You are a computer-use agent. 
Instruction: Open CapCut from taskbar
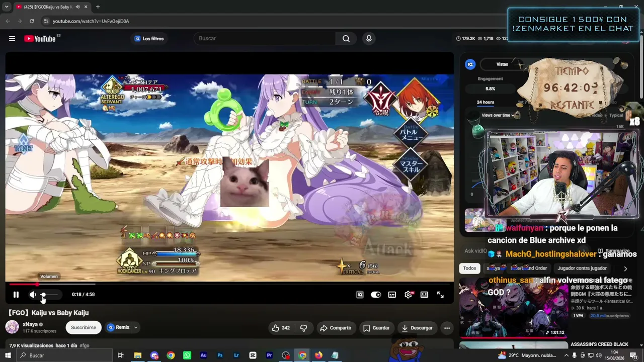pyautogui.click(x=253, y=355)
